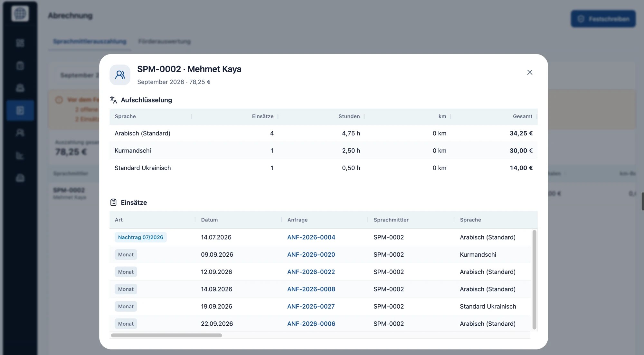Open request ANF-2026-0004
644x355 pixels.
click(x=311, y=237)
